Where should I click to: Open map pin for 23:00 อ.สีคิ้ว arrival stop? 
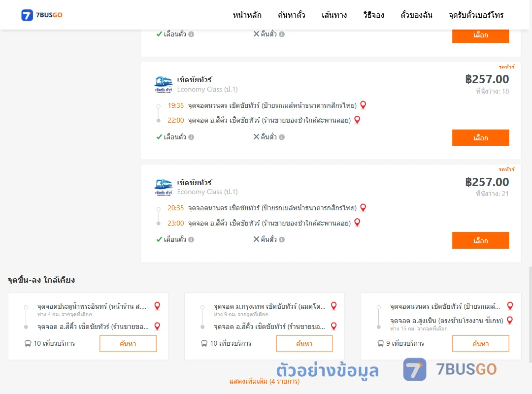[357, 223]
